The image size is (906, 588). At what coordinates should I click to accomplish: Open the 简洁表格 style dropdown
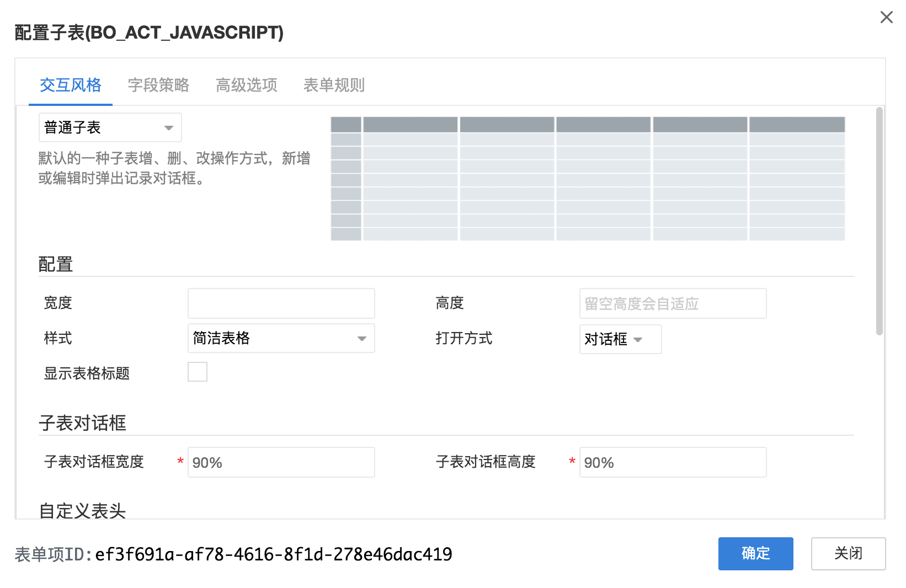[281, 338]
